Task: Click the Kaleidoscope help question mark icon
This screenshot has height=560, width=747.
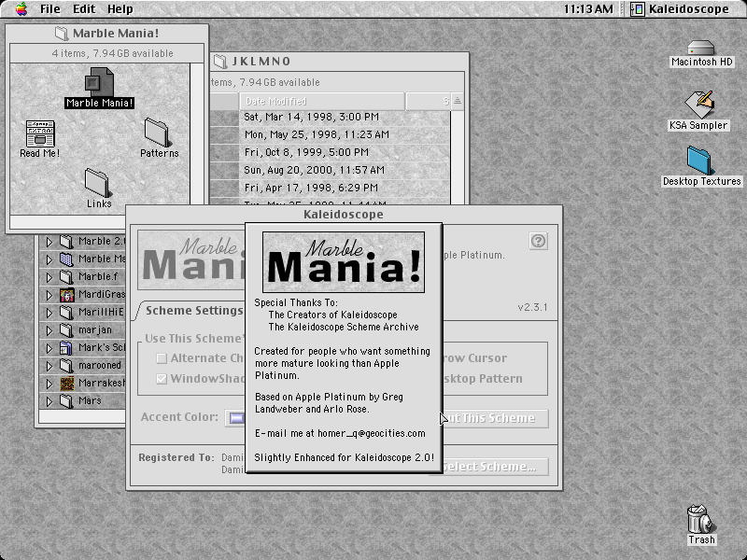Action: [x=539, y=241]
